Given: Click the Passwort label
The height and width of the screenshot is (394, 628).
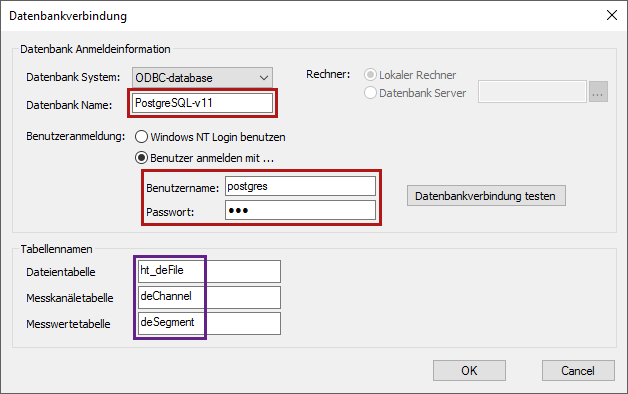Looking at the screenshot, I should click(170, 212).
